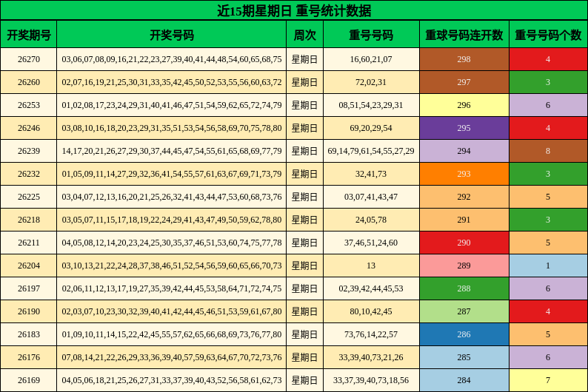Select issue number 26225
Image resolution: width=588 pixels, height=392 pixels.
(28, 197)
